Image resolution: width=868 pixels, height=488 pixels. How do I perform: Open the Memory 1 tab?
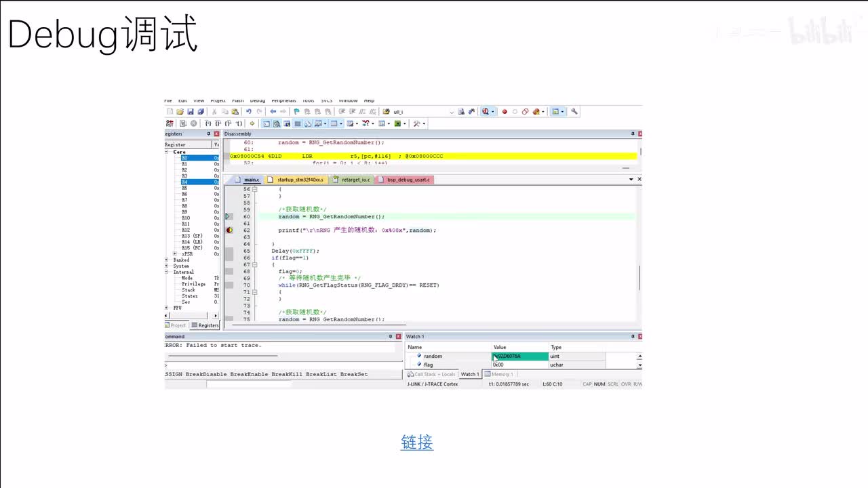click(x=498, y=374)
